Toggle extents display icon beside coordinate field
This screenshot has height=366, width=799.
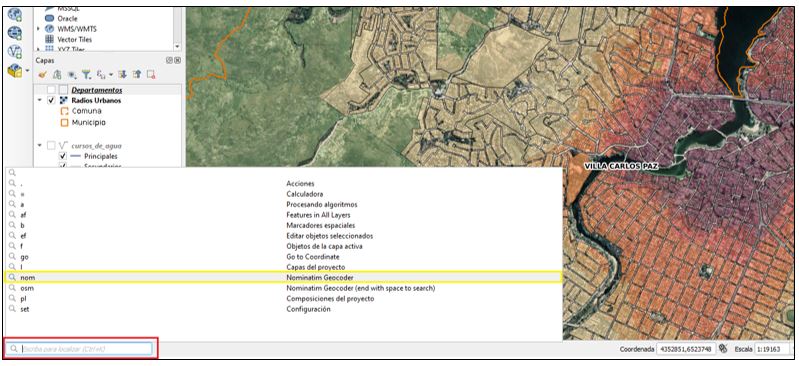(723, 349)
